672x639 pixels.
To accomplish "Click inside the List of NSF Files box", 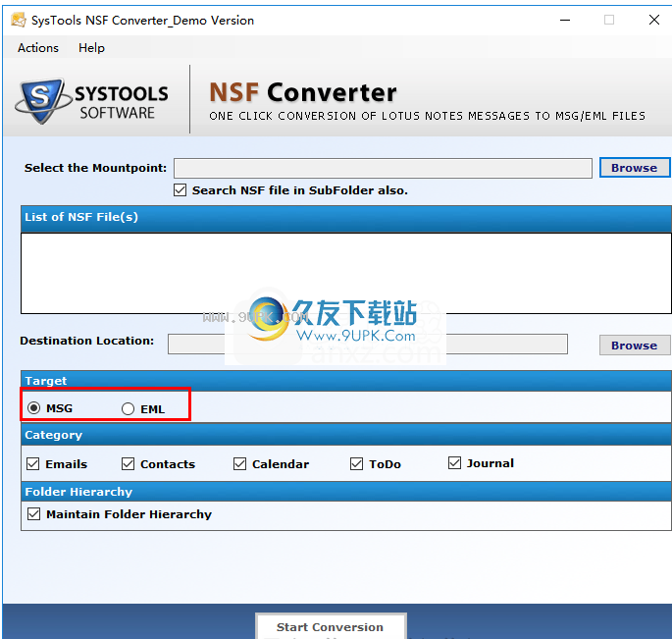I will pos(346,273).
